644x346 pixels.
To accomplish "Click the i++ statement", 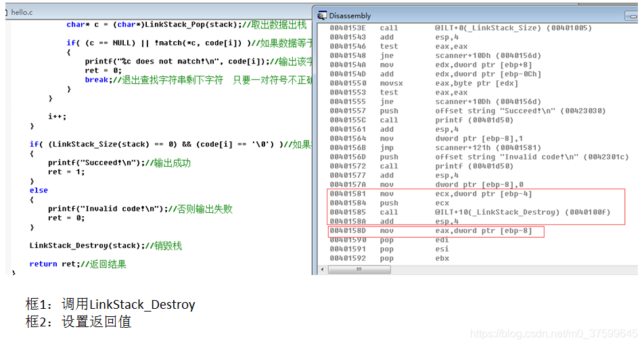I will 57,116.
